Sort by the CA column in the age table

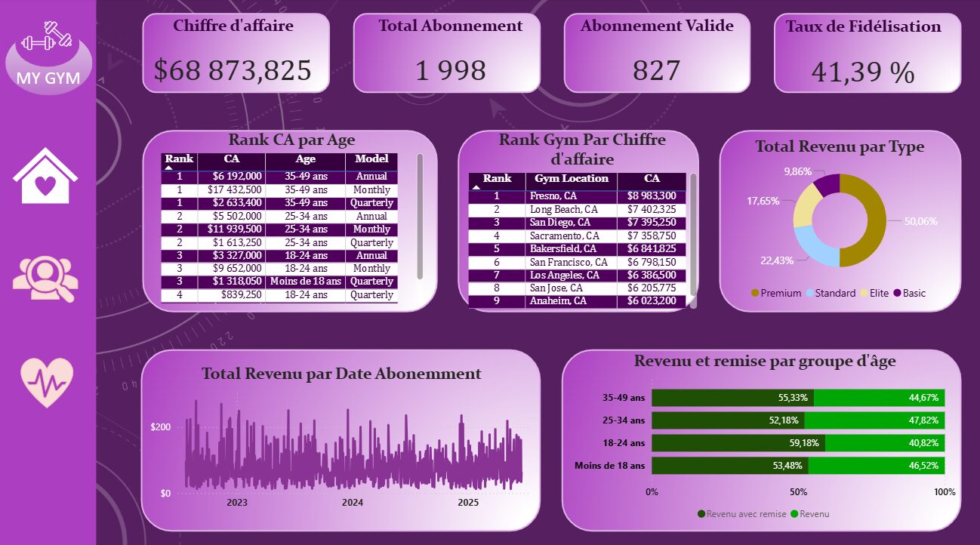click(x=232, y=159)
